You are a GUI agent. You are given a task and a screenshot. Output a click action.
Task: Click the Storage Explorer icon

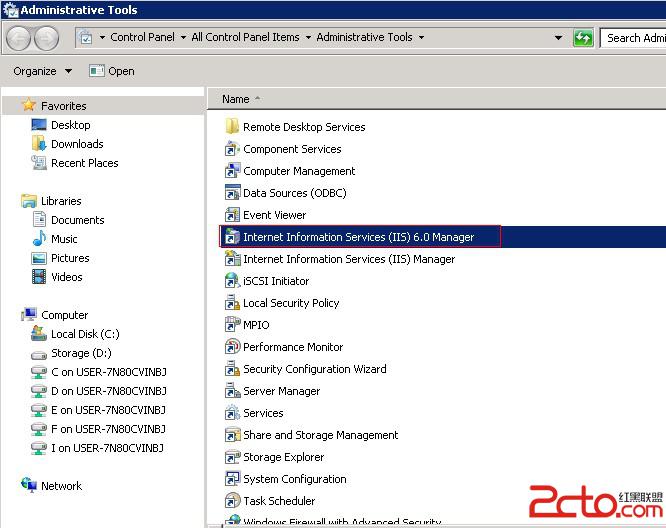coord(232,457)
